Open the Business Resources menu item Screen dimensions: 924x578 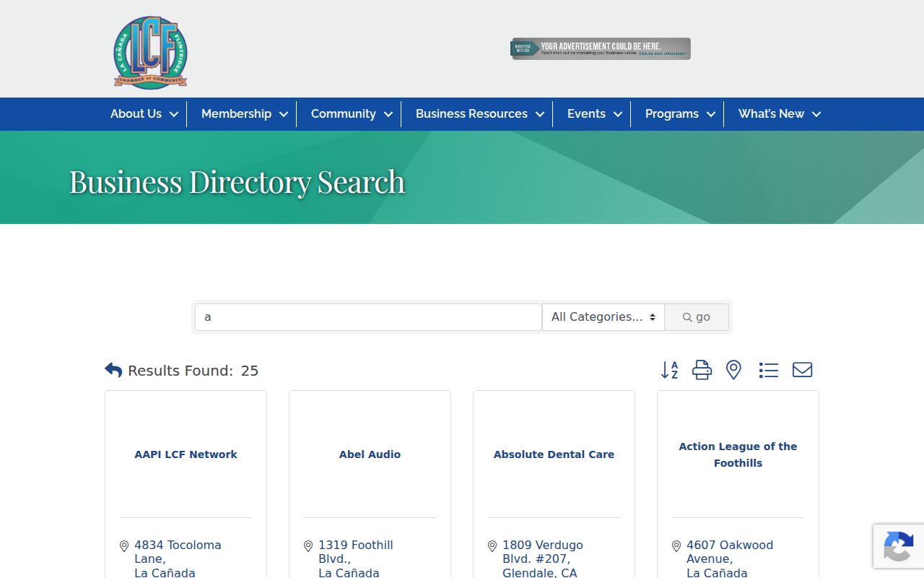[471, 113]
